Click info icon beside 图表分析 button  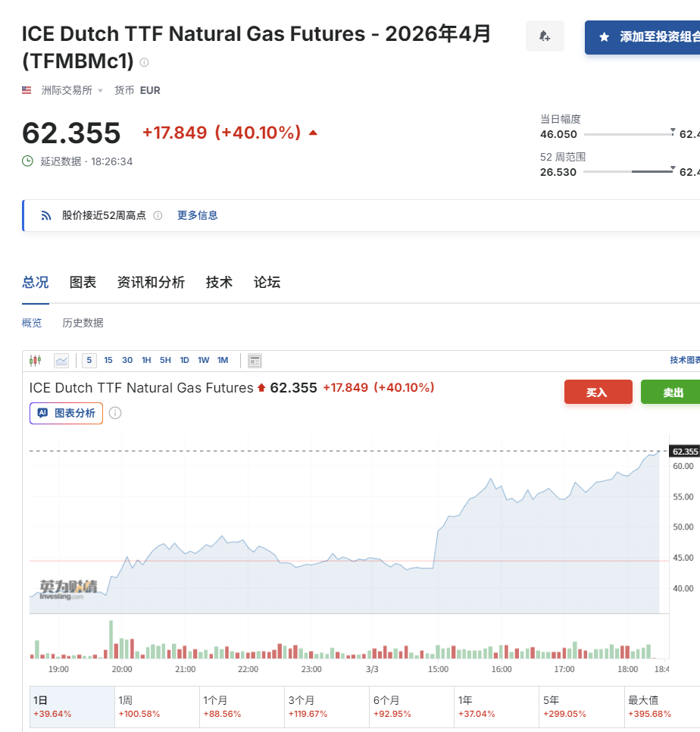(115, 413)
